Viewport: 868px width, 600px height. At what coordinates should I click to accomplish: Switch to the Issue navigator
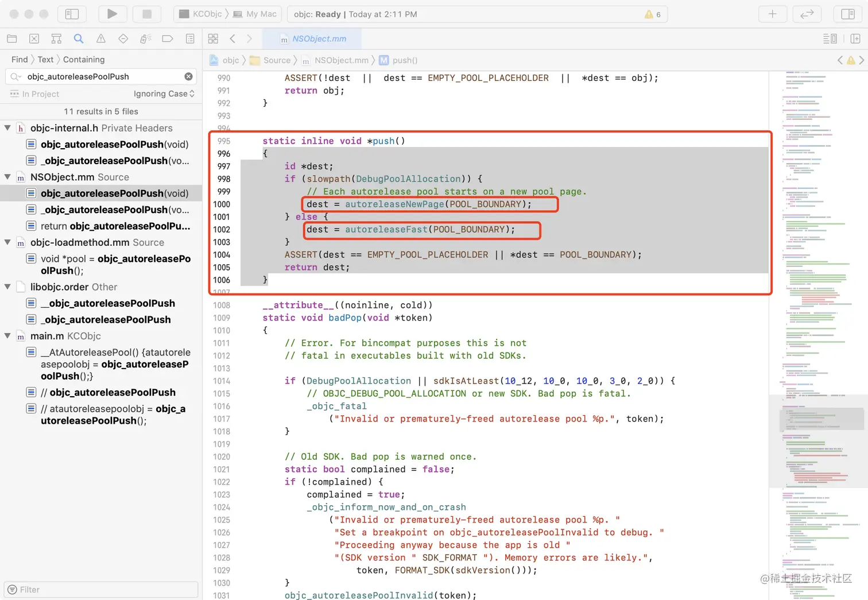[101, 38]
